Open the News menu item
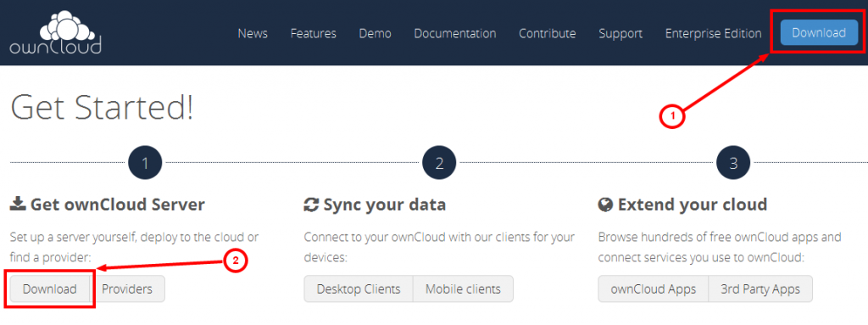Viewport: 868px width, 325px height. click(253, 33)
